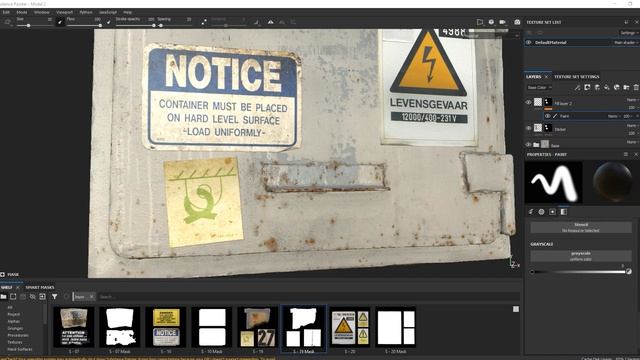Click the perspective view icon in viewport toolbar
Image resolution: width=640 pixels, height=360 pixels.
pyautogui.click(x=480, y=22)
